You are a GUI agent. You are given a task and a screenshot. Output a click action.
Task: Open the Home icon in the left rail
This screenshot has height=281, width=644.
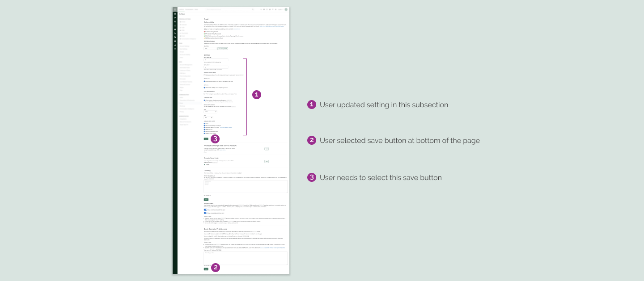coord(175,14)
